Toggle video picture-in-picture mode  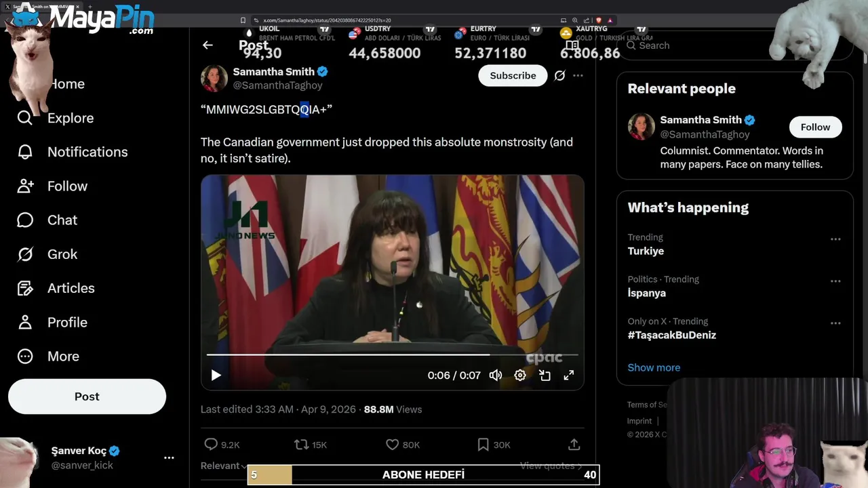[x=545, y=375]
